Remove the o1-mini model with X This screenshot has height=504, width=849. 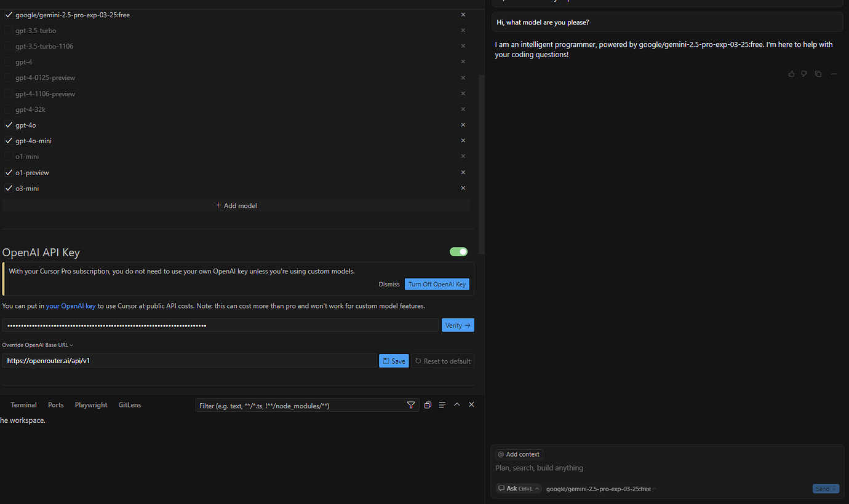pyautogui.click(x=463, y=156)
